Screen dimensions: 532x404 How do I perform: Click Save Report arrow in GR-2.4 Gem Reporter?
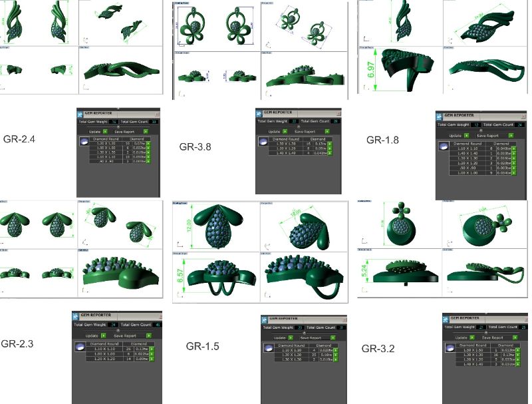(x=146, y=131)
